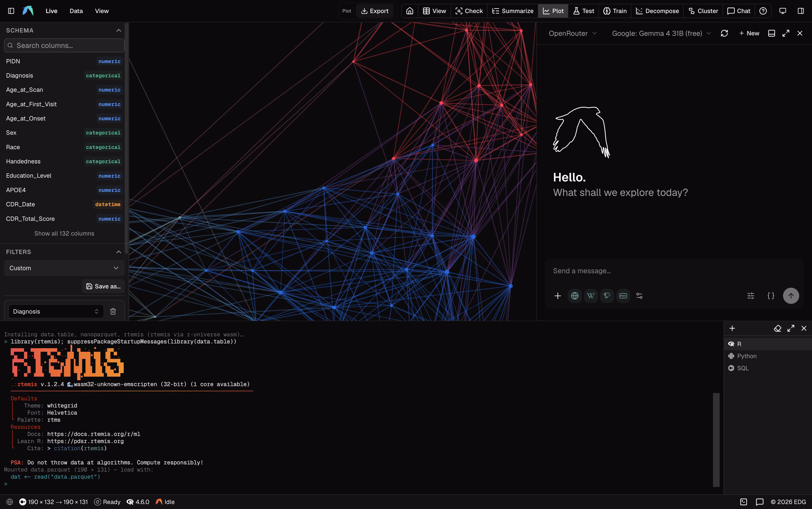Open the help question mark icon
This screenshot has width=812, height=509.
[x=763, y=11]
